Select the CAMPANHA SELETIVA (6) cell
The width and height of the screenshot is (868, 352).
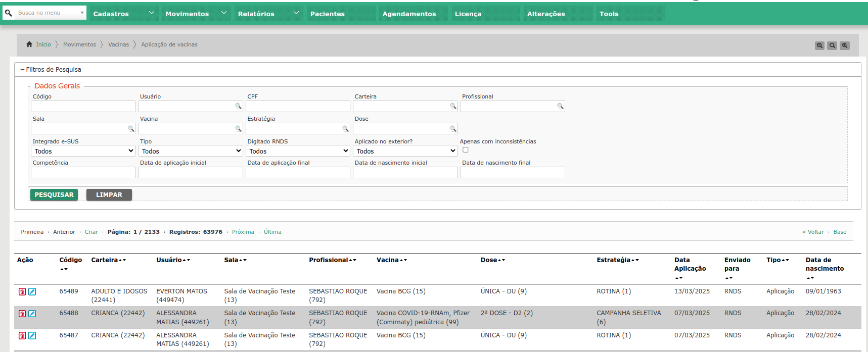(629, 318)
